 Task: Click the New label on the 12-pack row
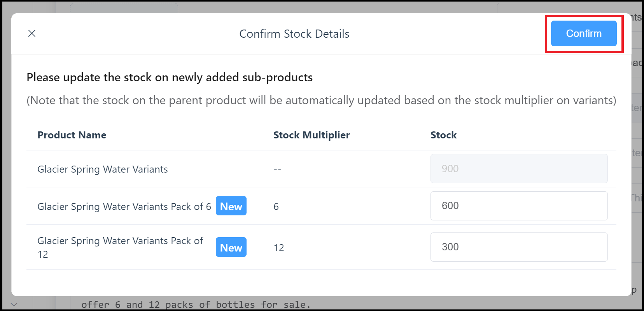[231, 247]
